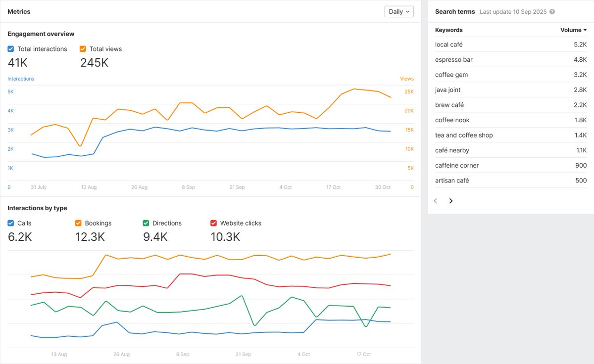Uncheck Total interactions checkbox

[x=11, y=49]
